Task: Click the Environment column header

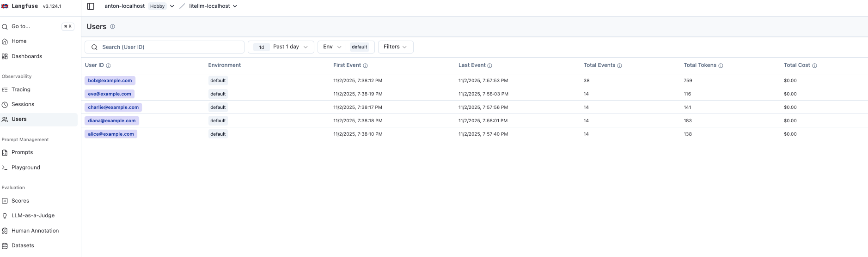Action: [x=225, y=65]
